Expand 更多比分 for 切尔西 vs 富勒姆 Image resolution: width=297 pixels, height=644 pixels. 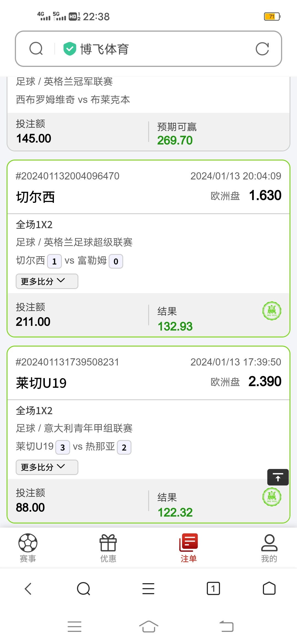coord(47,281)
